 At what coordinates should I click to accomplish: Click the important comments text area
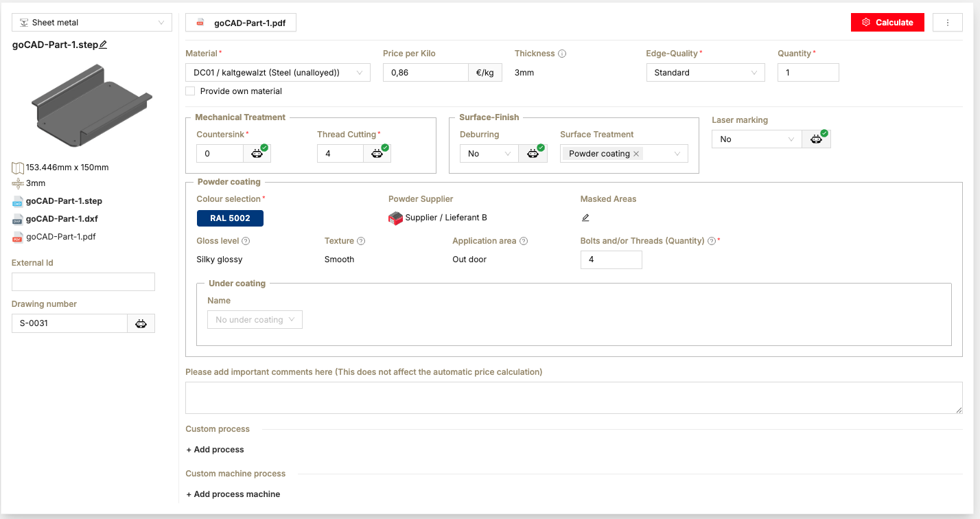[x=574, y=398]
